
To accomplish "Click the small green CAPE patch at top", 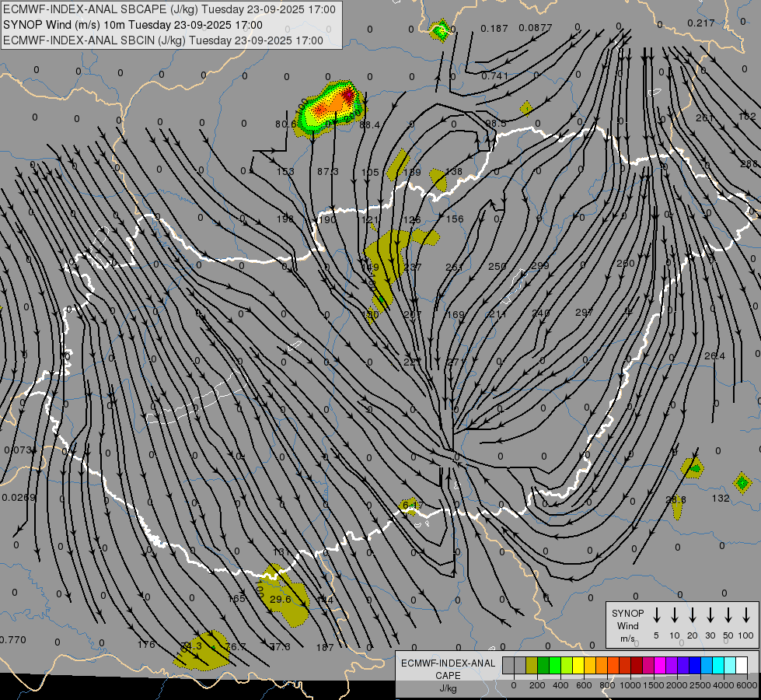I will tap(440, 30).
